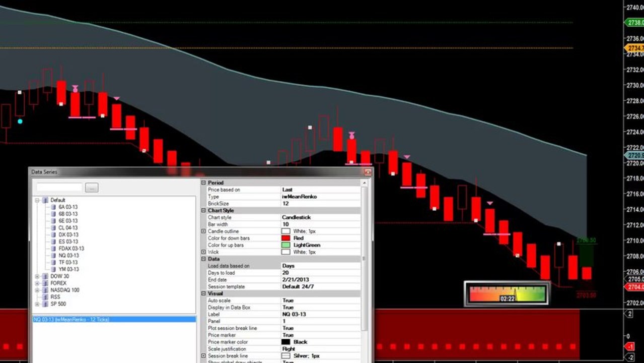Image resolution: width=644 pixels, height=363 pixels.
Task: Click the 2720.5 band price marker
Action: tap(634, 155)
